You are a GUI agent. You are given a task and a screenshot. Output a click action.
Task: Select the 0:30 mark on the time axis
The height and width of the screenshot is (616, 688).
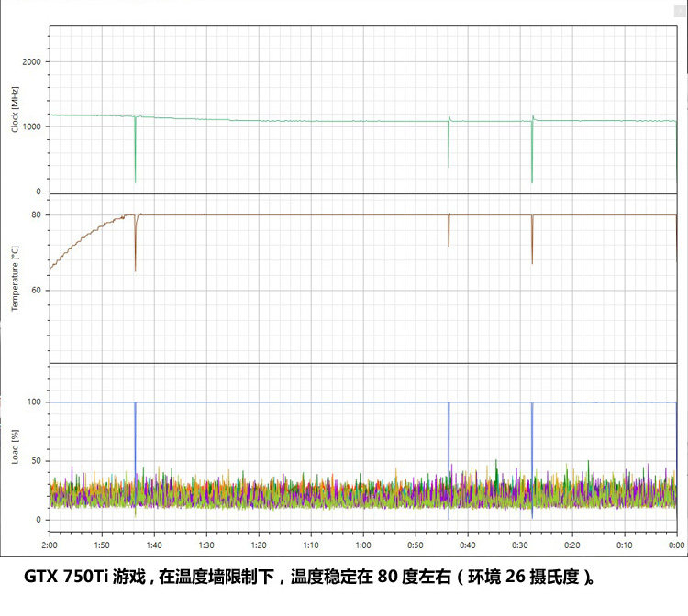520,545
